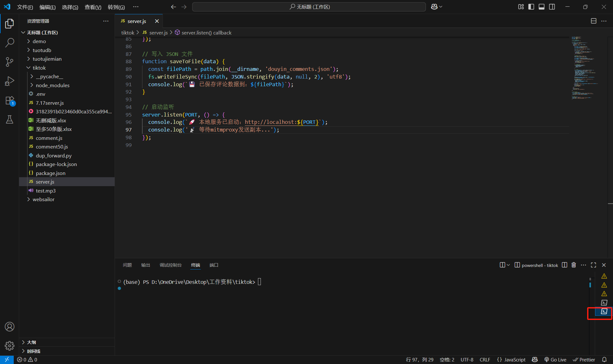Image resolution: width=613 pixels, height=364 pixels.
Task: Open the Run and Debug view
Action: point(10,81)
